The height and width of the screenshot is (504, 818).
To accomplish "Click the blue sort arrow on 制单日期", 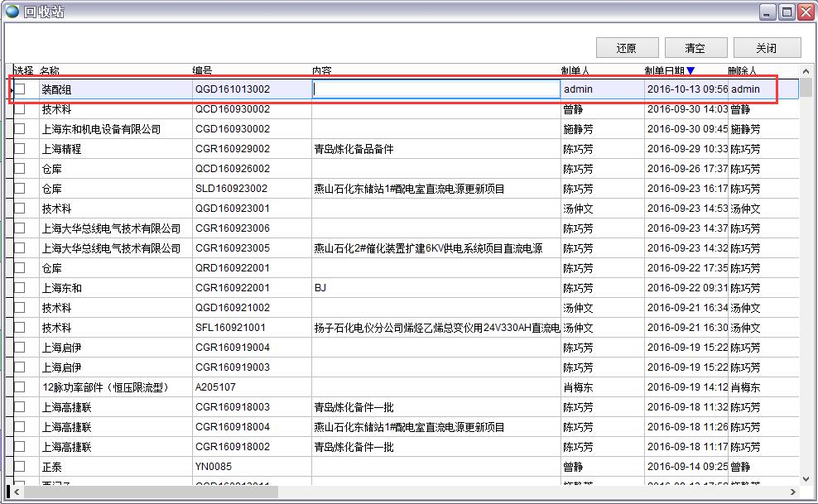I will click(690, 71).
